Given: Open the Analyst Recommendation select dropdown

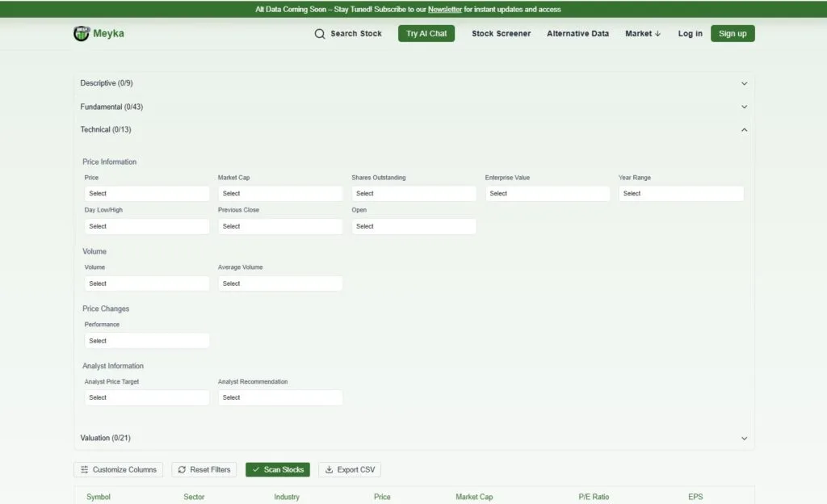Looking at the screenshot, I should coord(279,397).
